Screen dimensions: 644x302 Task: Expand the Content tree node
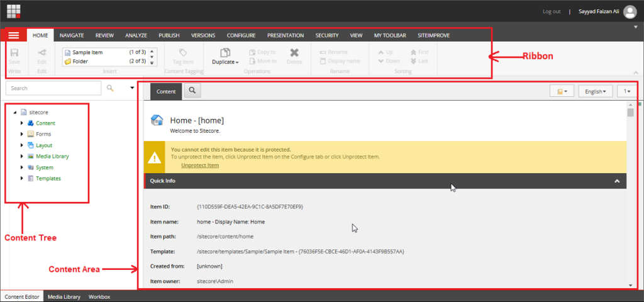pyautogui.click(x=22, y=123)
